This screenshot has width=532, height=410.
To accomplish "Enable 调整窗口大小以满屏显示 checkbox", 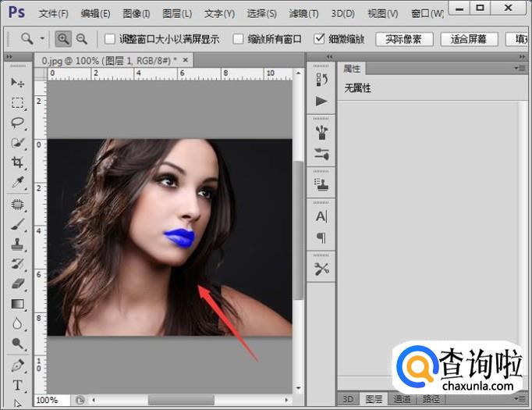I will pyautogui.click(x=110, y=39).
